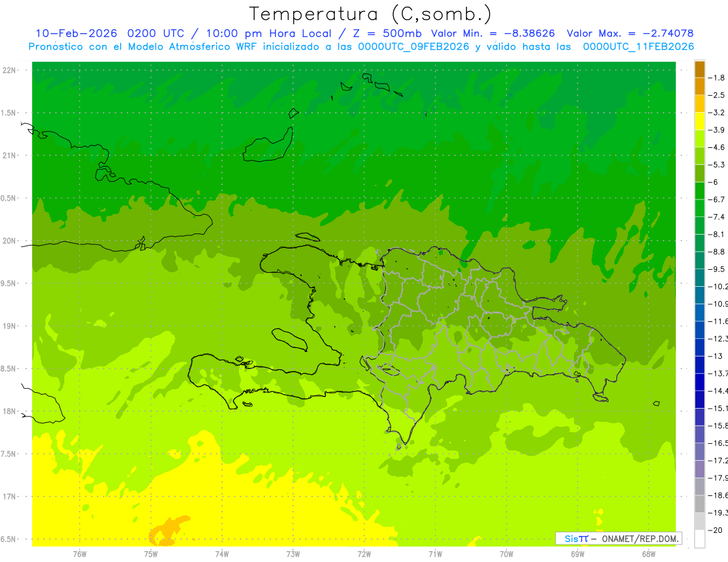
Task: Click the '0000UTC_11FEB2026' valid-until time text
Action: [x=639, y=47]
